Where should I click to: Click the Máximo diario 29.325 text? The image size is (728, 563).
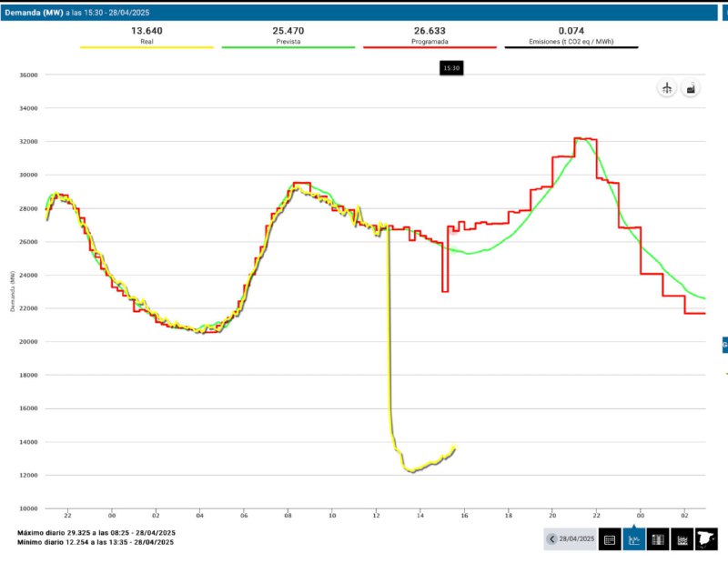(96, 532)
